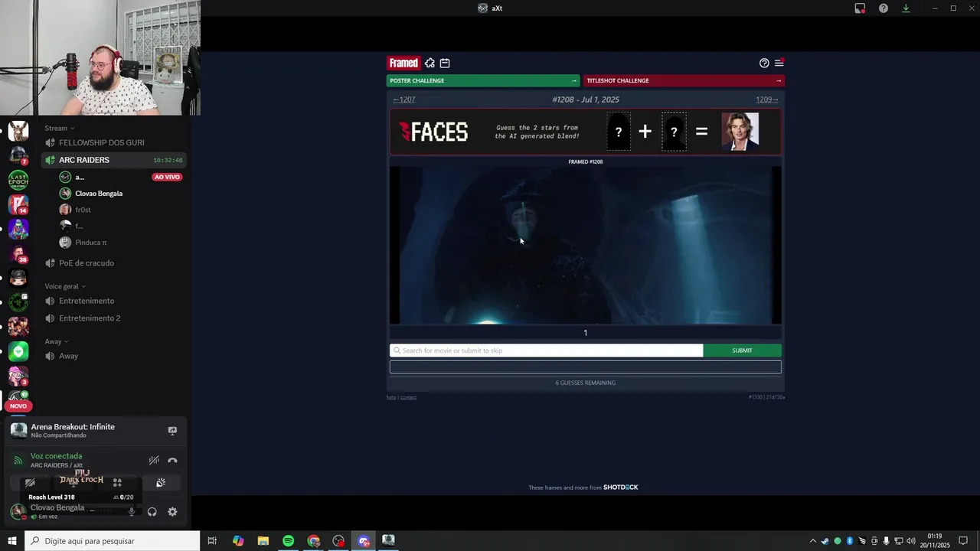Toggle noise suppression icon
Screen dimensions: 980x551
click(x=154, y=460)
